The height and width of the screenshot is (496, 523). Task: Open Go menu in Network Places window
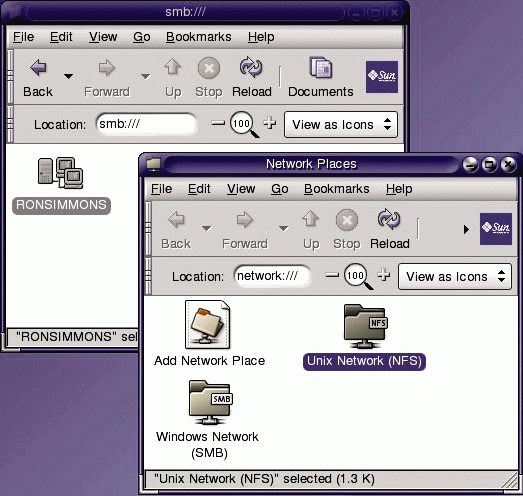pos(280,189)
